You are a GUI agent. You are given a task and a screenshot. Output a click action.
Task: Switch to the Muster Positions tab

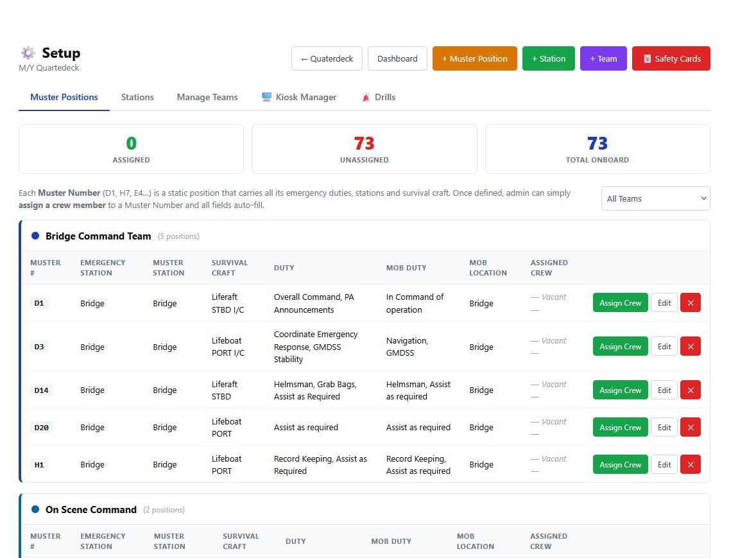click(x=64, y=97)
